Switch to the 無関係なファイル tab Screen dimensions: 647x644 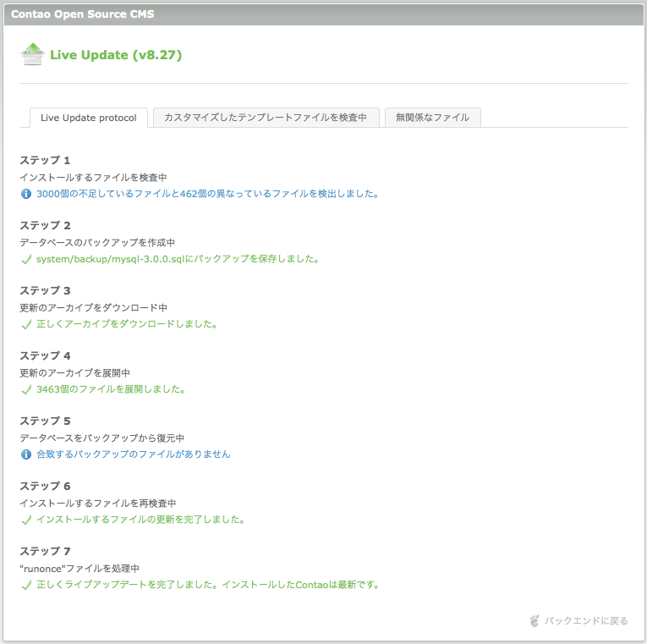click(x=432, y=118)
